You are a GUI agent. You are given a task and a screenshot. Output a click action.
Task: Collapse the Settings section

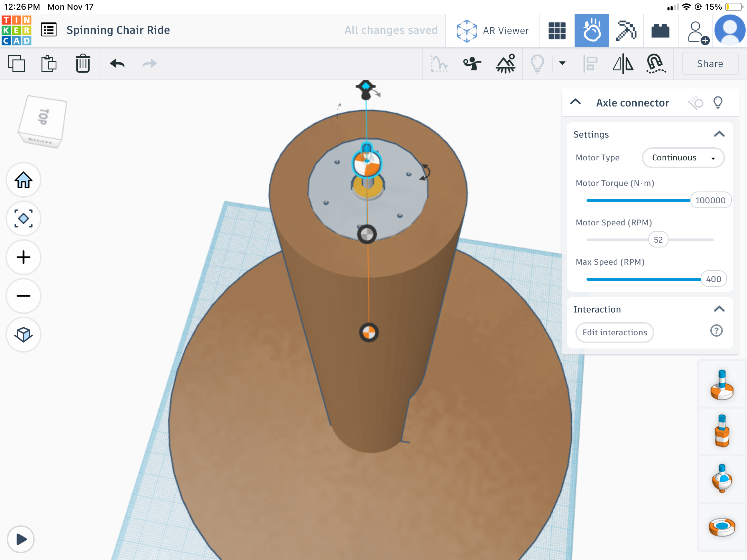(719, 134)
